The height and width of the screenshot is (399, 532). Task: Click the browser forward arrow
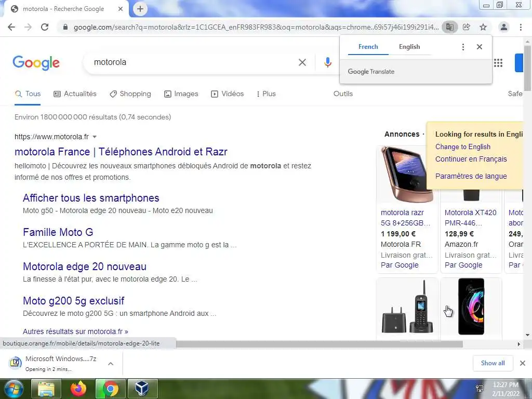click(x=28, y=27)
